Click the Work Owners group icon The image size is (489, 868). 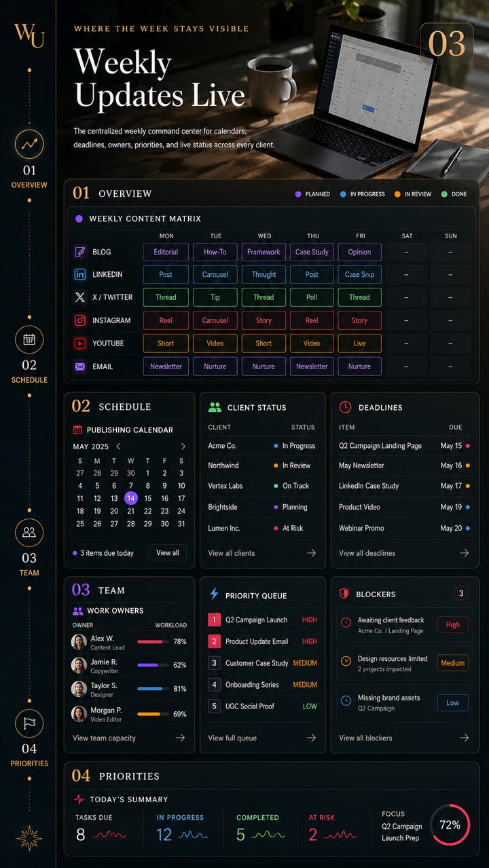pos(78,610)
